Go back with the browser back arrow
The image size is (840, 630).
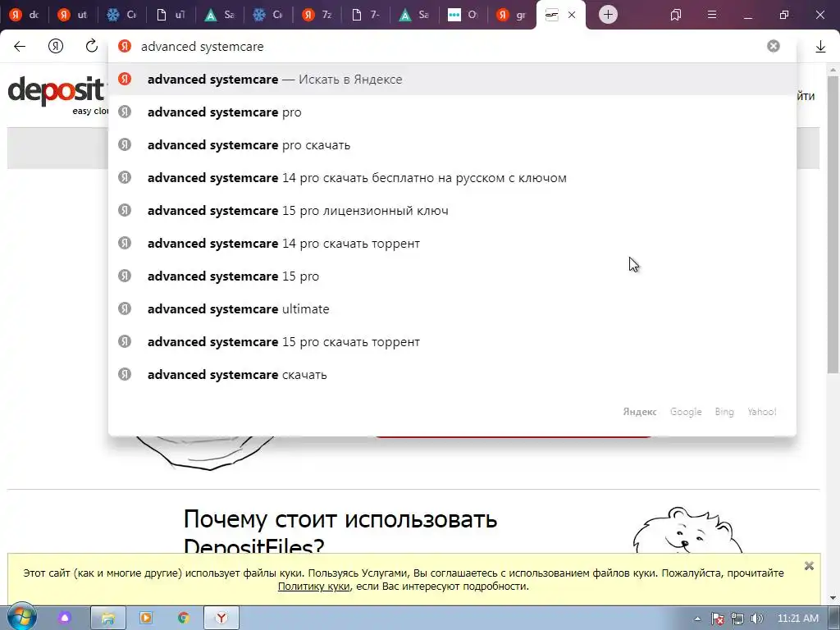click(20, 47)
